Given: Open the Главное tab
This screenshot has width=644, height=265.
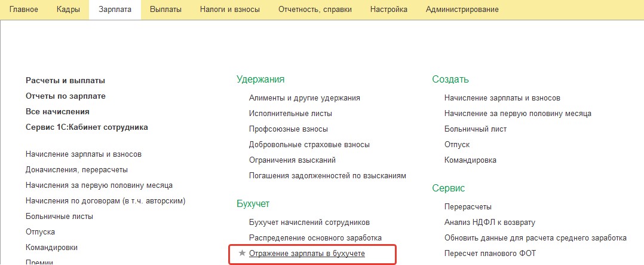Looking at the screenshot, I should 23,10.
